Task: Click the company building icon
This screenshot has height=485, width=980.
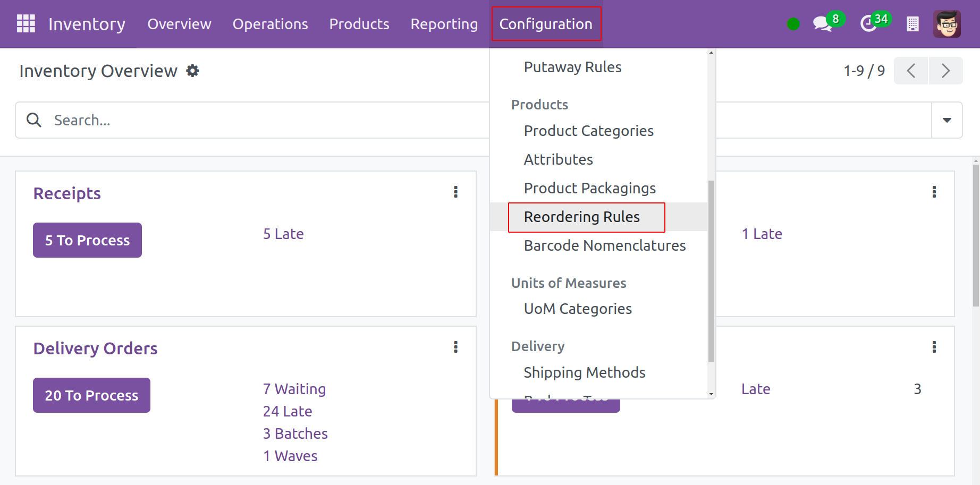Action: (913, 24)
